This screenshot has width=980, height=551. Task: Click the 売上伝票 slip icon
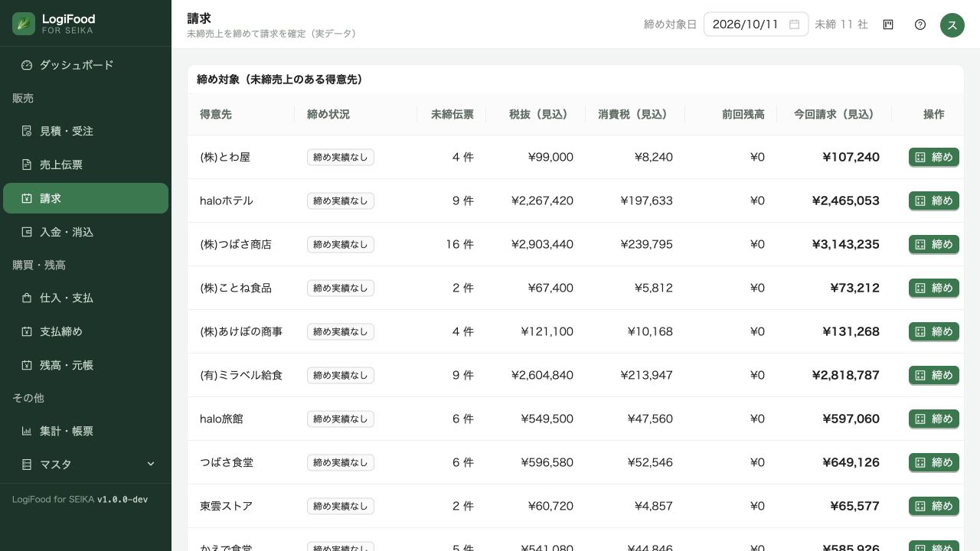tap(27, 165)
